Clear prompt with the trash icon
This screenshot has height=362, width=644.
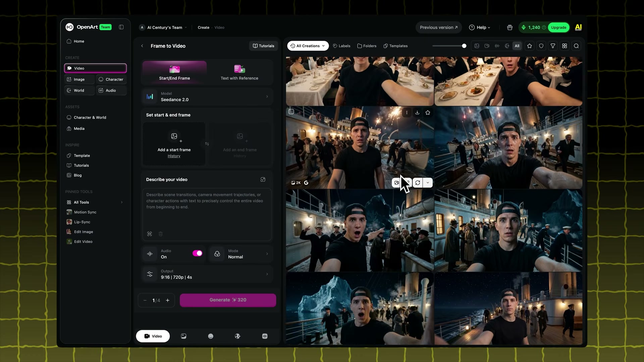(x=161, y=234)
